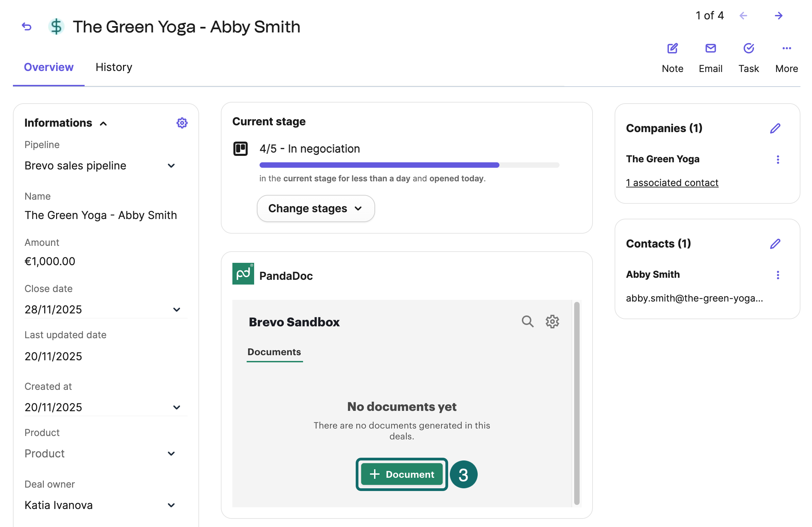
Task: Open the 1 associated contact link
Action: (672, 183)
